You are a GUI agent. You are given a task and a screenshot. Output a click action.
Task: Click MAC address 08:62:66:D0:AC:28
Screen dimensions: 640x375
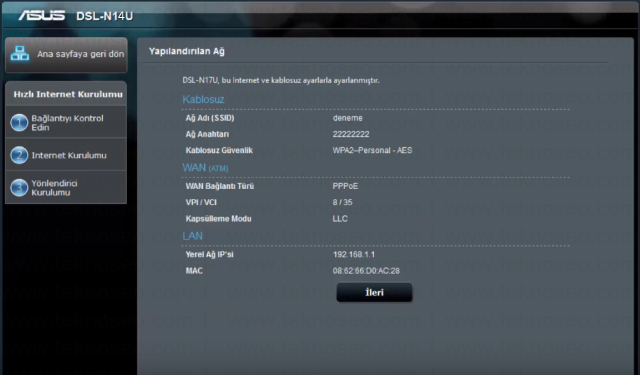(366, 271)
